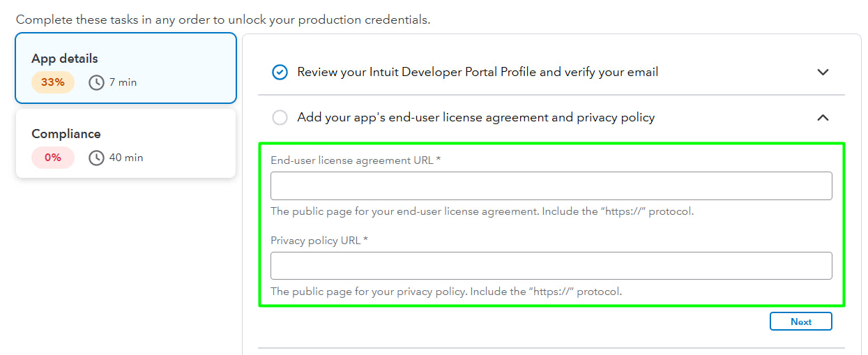Click the 0% progress badge
This screenshot has height=355, width=868.
[52, 158]
